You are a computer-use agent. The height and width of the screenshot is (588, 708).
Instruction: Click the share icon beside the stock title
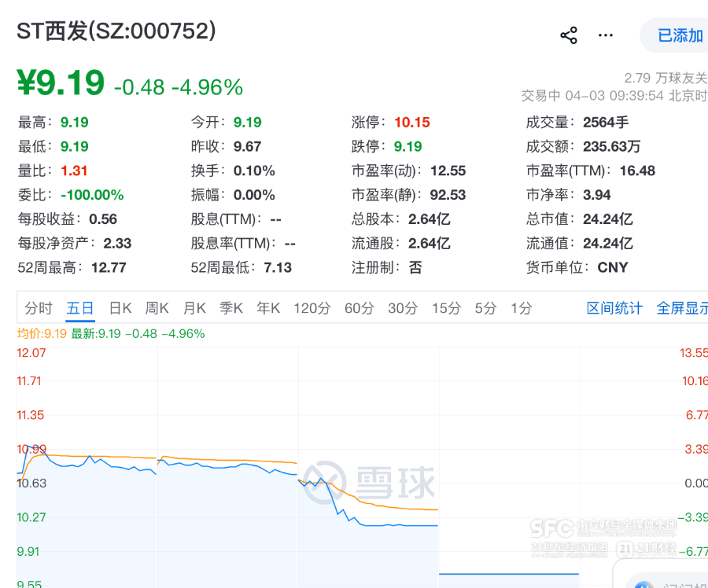(x=568, y=35)
